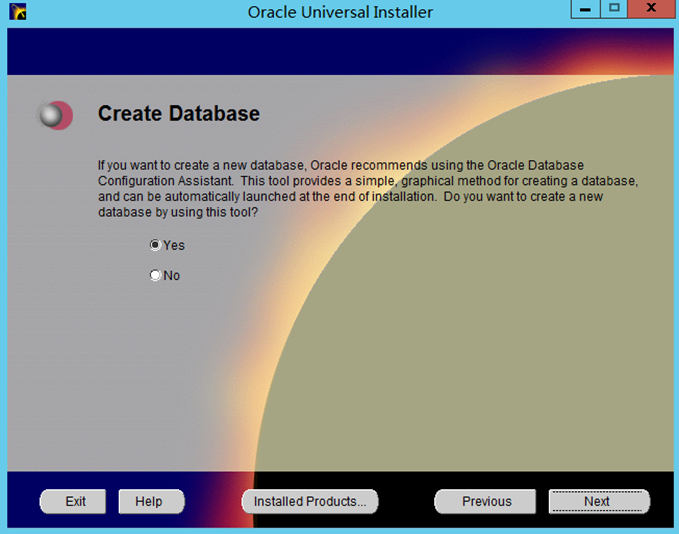Screen dimensions: 679x534
Task: Click the Next button
Action: coord(599,502)
